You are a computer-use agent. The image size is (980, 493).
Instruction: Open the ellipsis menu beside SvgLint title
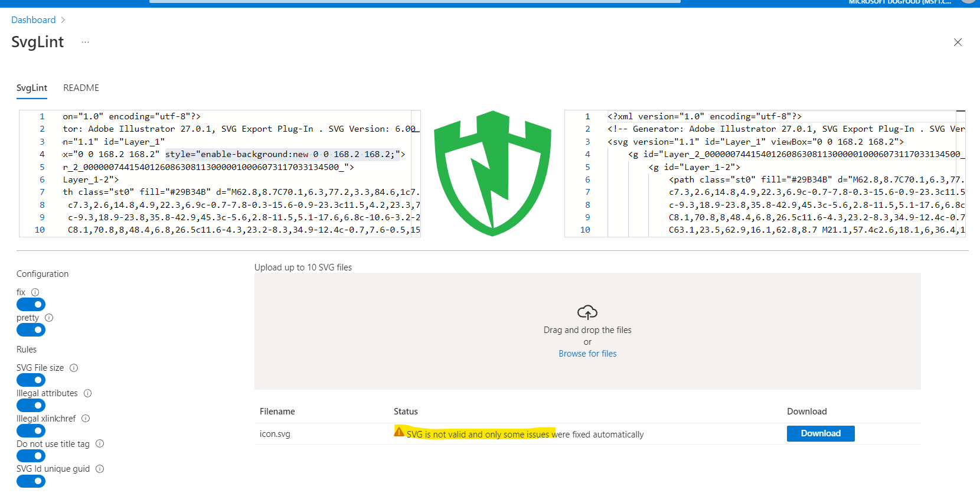(86, 42)
